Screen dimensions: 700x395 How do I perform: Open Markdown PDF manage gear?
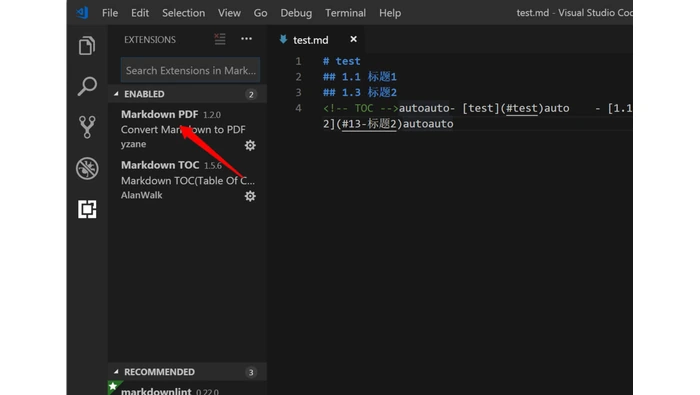250,145
